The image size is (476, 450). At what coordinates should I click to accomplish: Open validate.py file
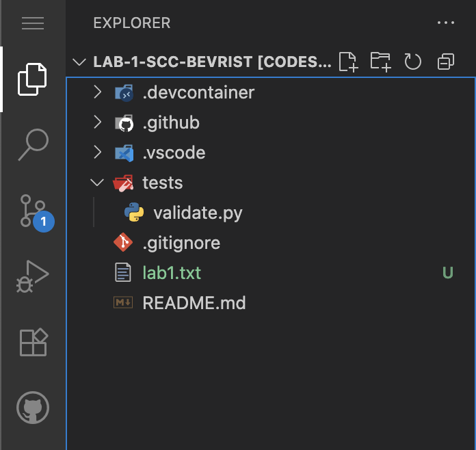(198, 213)
